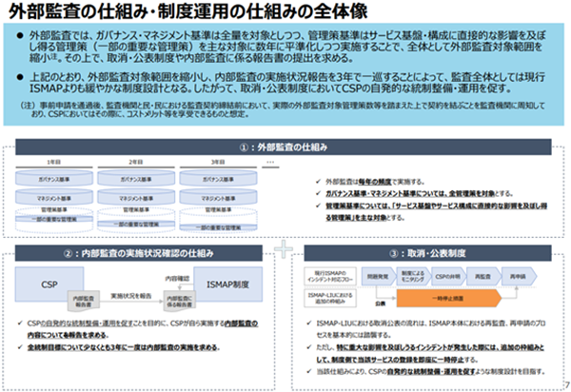
Task: Click the 3年目 一部の重要な管理策 band
Action: pos(218,227)
